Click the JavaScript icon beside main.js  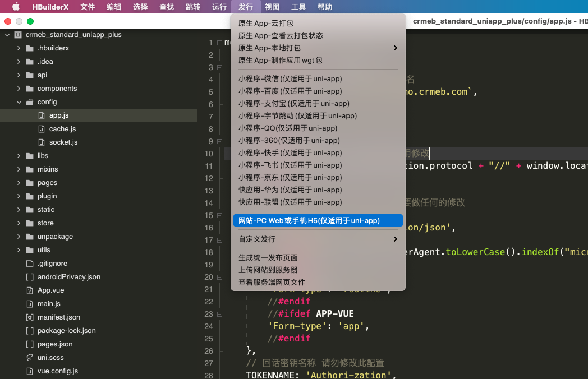coord(30,304)
